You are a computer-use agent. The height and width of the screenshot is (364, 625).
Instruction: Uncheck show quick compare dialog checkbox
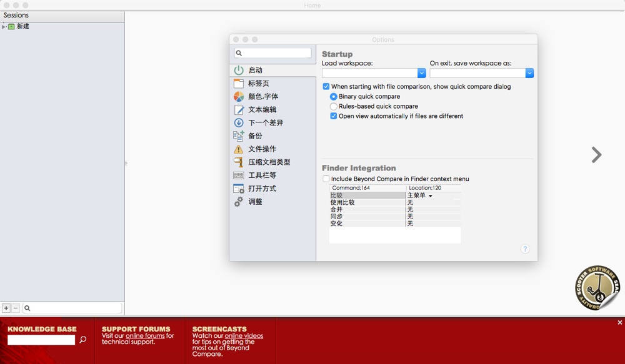(x=326, y=87)
